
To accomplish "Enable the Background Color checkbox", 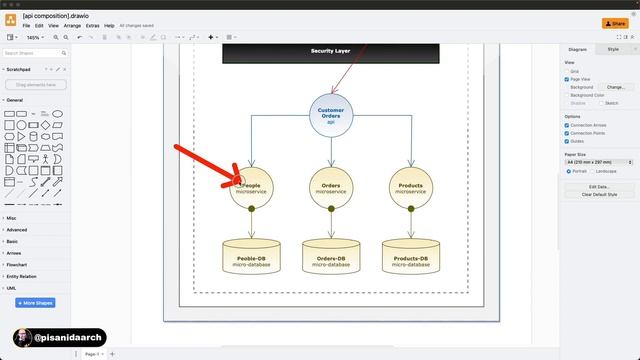I will pos(567,95).
